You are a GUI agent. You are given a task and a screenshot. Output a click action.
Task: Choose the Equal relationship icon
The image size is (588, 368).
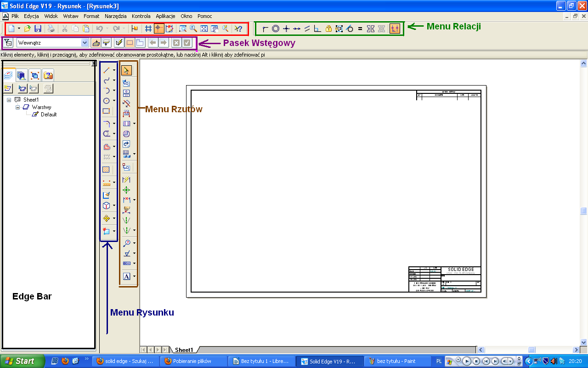(x=360, y=29)
